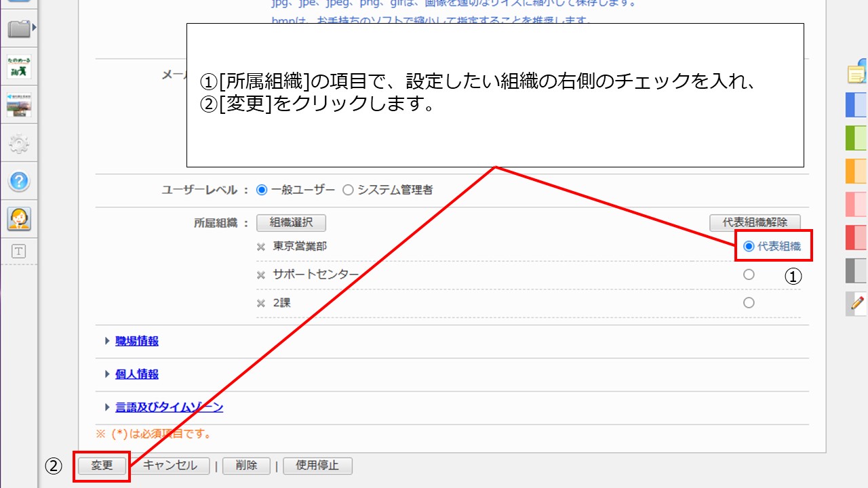This screenshot has width=868, height=488.
Task: Open help with the blue question mark icon
Action: click(x=19, y=181)
